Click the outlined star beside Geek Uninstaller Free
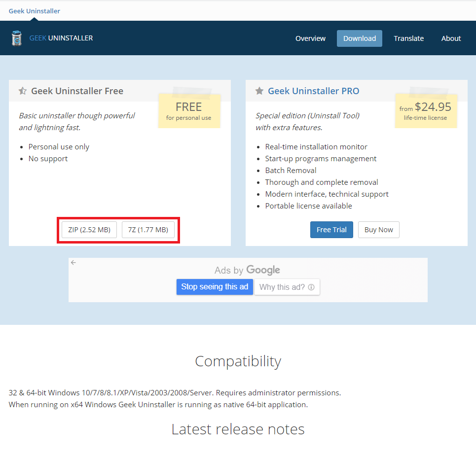The width and height of the screenshot is (476, 456). (23, 91)
